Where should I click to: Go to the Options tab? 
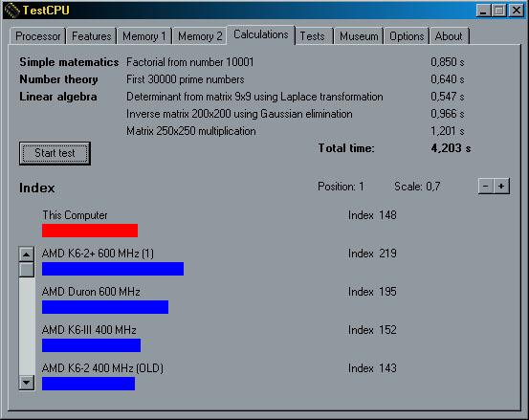(407, 36)
